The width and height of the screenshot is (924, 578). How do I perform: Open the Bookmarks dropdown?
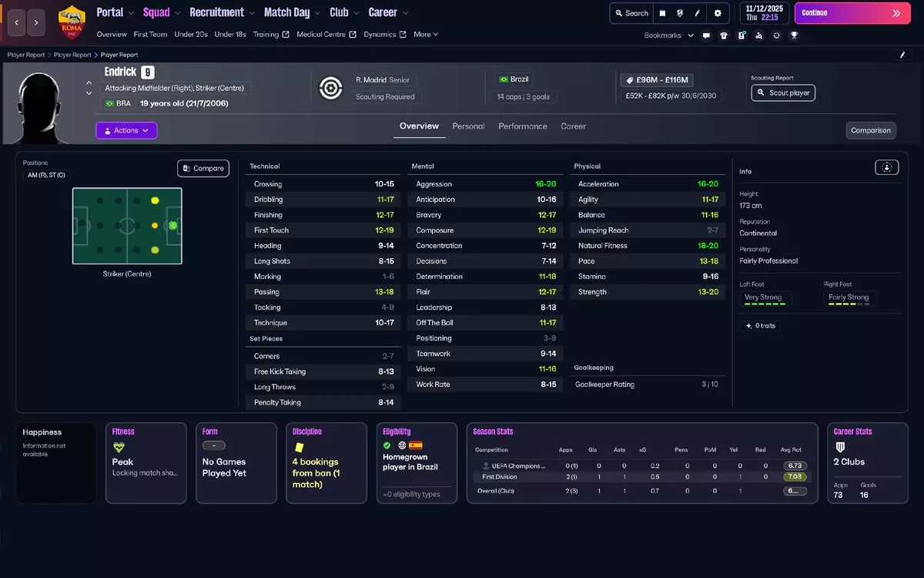668,35
